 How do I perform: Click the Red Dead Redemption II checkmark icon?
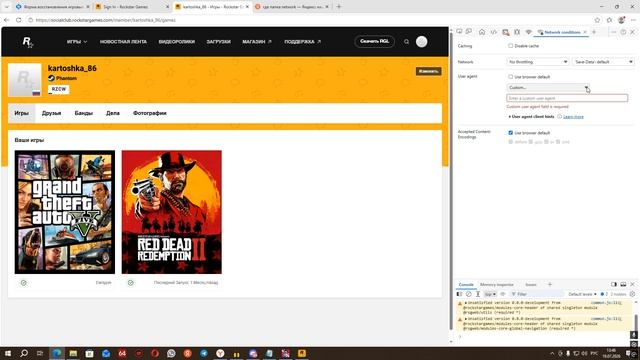point(131,282)
